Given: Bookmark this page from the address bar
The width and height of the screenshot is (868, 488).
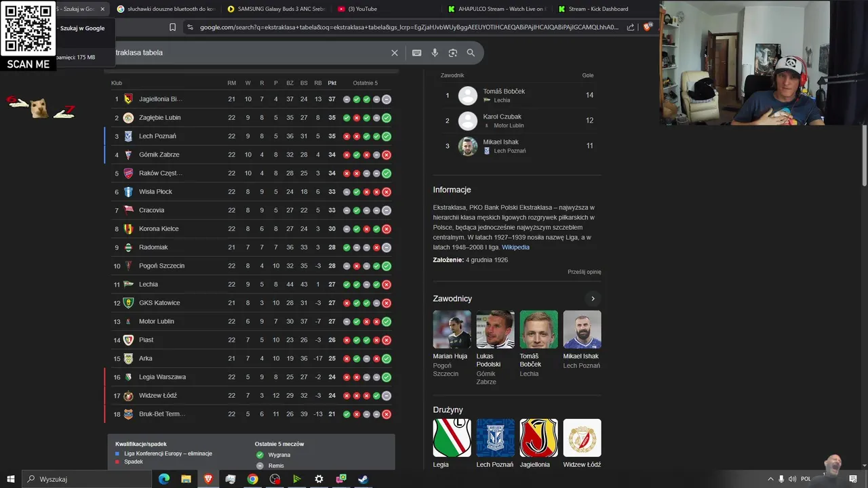Looking at the screenshot, I should (x=172, y=27).
